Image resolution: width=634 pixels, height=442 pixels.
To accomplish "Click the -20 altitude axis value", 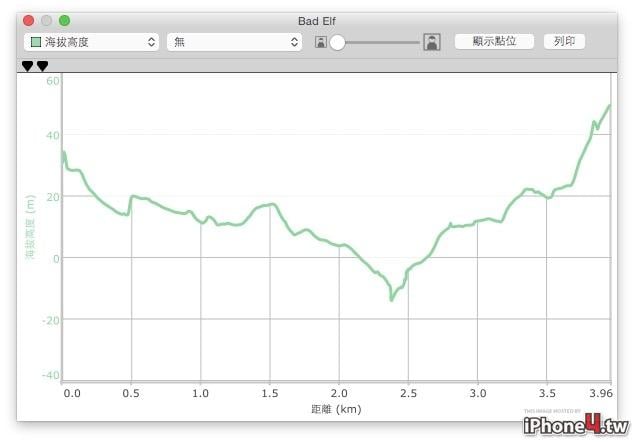I will pos(51,320).
